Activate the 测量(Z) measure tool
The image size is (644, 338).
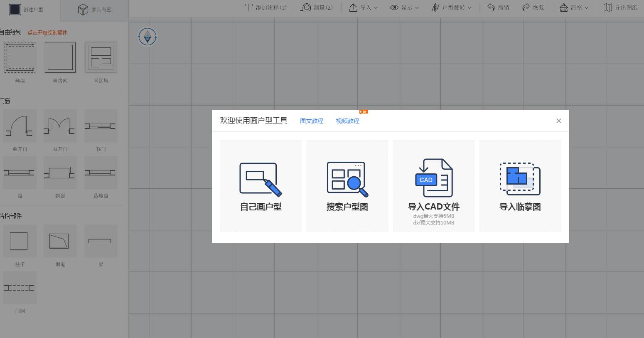317,7
